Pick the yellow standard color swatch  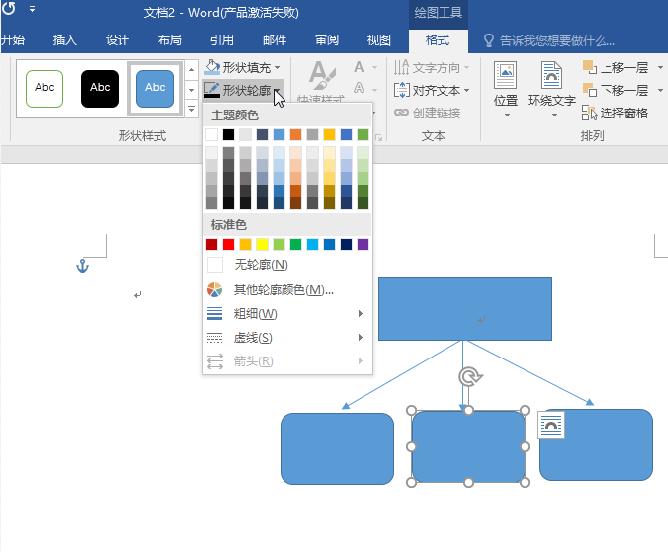pyautogui.click(x=262, y=244)
